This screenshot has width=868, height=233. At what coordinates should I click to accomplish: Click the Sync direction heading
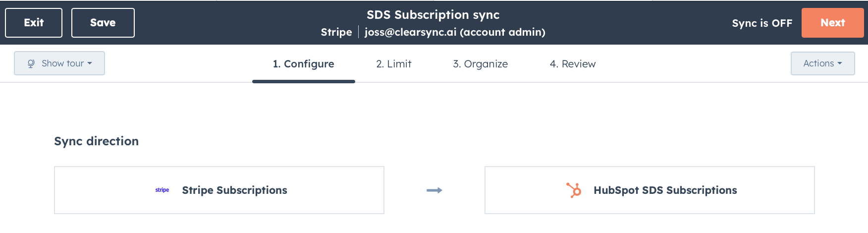point(96,141)
